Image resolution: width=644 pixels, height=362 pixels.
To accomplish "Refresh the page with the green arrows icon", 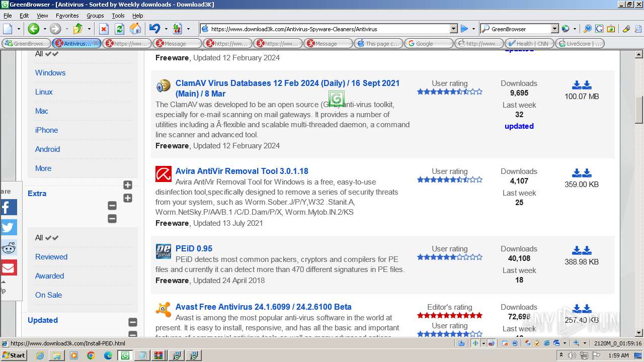I will 119,29.
